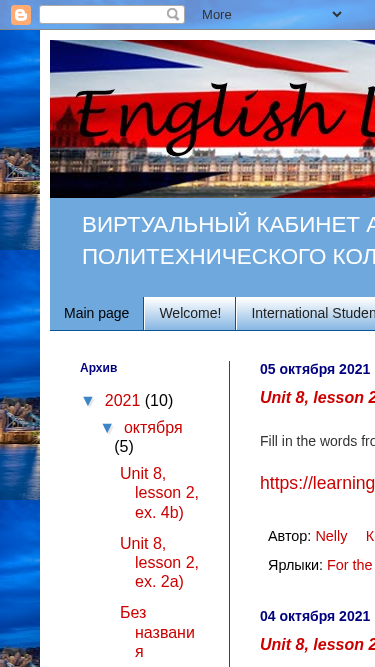Open the International Student tab
The image size is (375, 667).
tap(306, 314)
